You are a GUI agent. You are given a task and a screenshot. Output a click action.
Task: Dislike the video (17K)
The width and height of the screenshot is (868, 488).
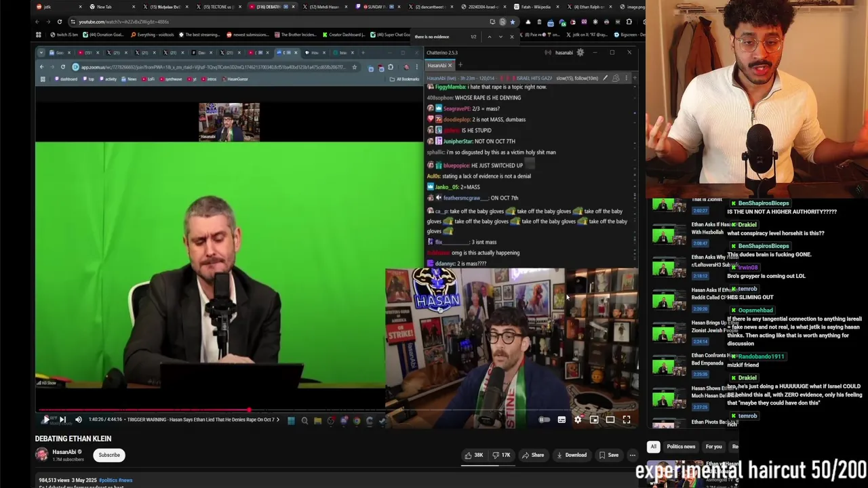[501, 455]
